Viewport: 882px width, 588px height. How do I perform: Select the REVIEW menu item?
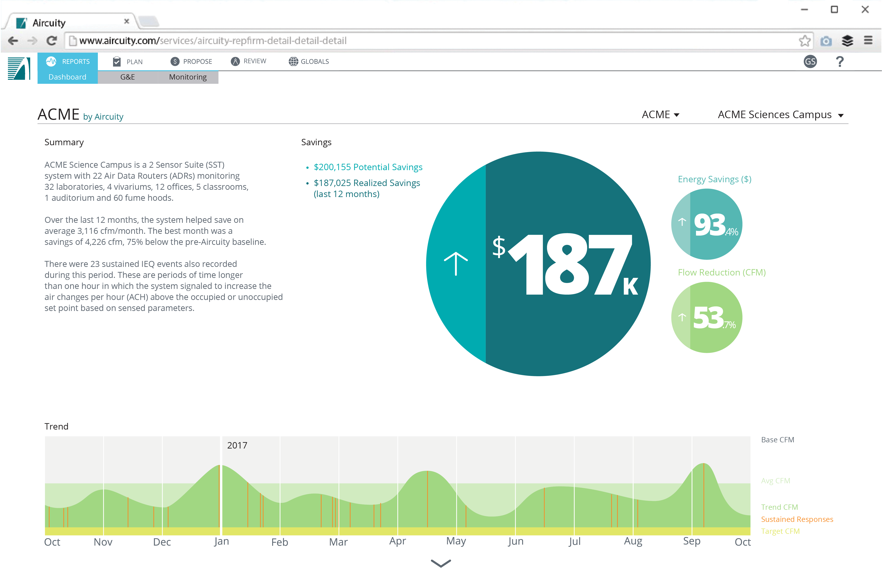pyautogui.click(x=249, y=61)
